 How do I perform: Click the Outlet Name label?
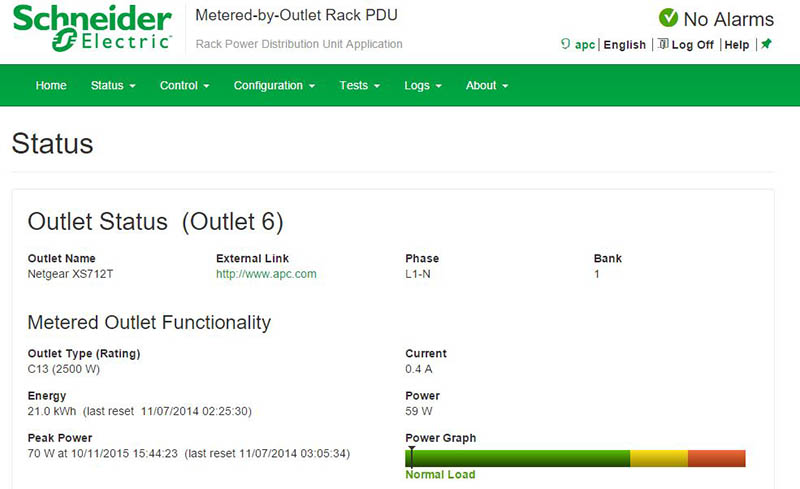tap(62, 258)
